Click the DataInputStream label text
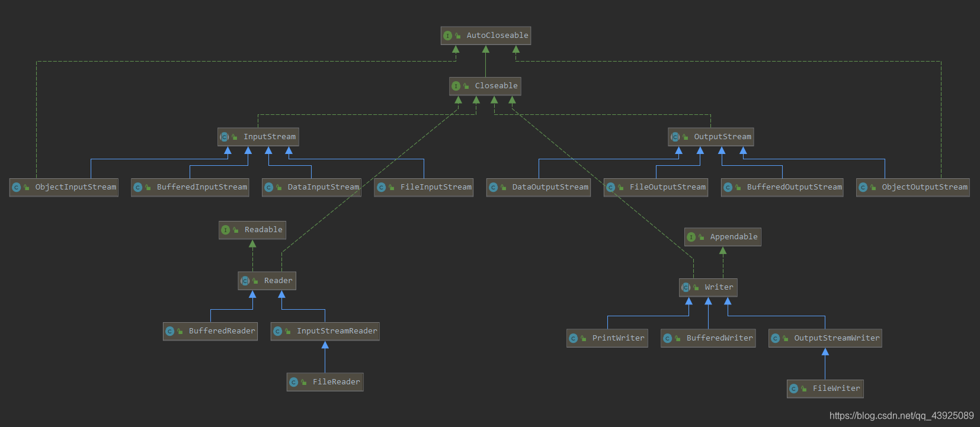The width and height of the screenshot is (980, 427). click(324, 187)
